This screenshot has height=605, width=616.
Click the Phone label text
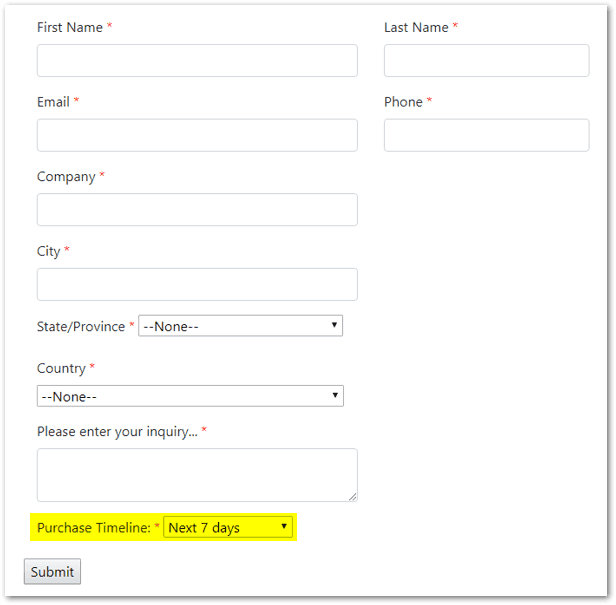(x=403, y=102)
